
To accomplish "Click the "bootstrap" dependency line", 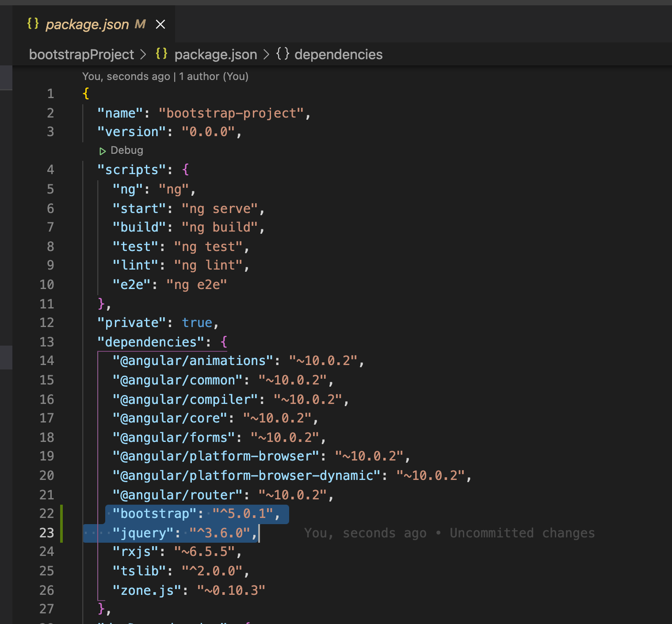I will (x=196, y=514).
